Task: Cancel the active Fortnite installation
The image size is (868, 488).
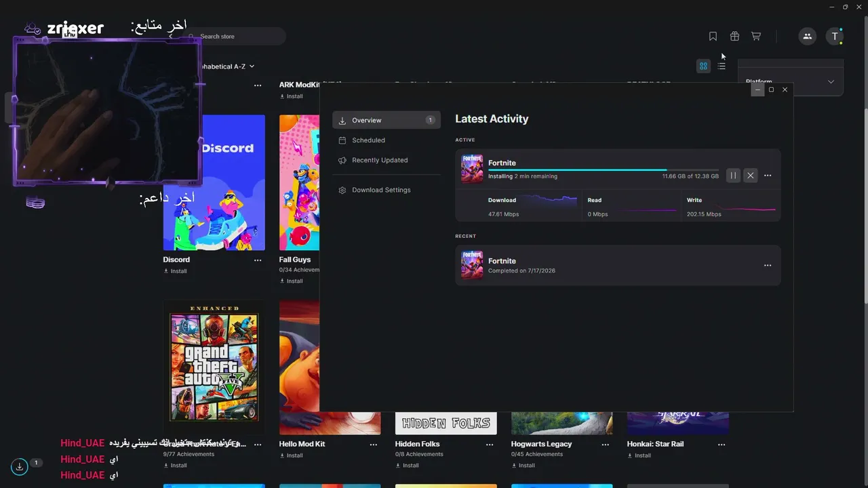Action: click(750, 176)
